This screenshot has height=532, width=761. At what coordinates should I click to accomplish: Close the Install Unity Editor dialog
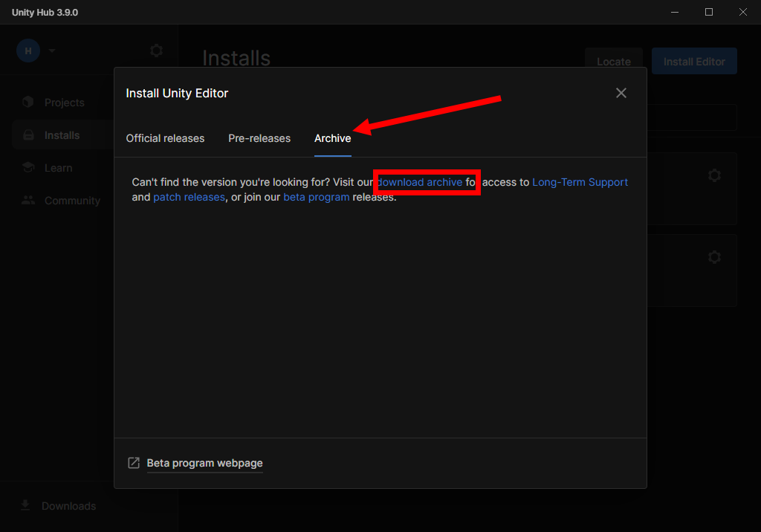[621, 93]
